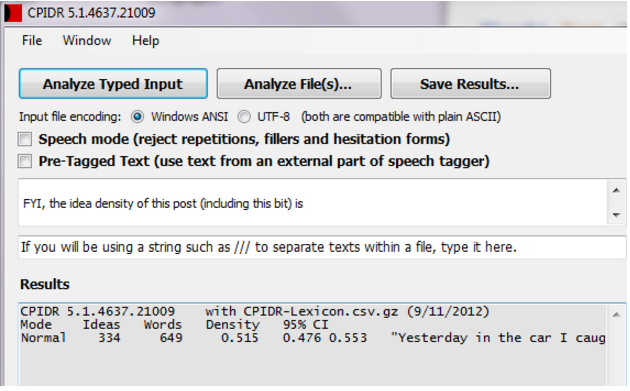Click the typed input text box starting with FYI

click(x=313, y=203)
